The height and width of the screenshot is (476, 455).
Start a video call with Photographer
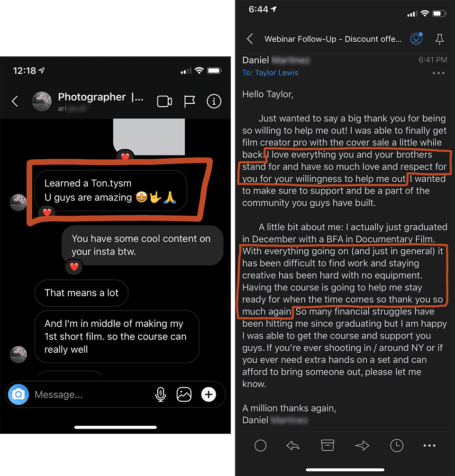coord(164,101)
